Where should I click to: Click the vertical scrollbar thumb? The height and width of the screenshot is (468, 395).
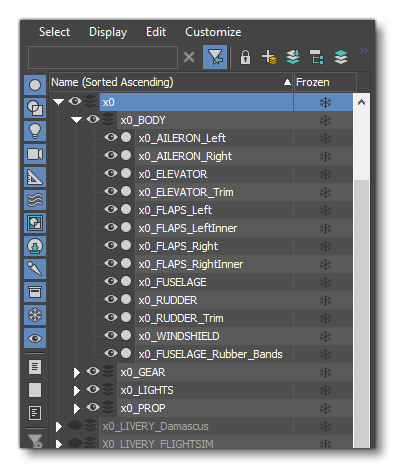click(361, 313)
